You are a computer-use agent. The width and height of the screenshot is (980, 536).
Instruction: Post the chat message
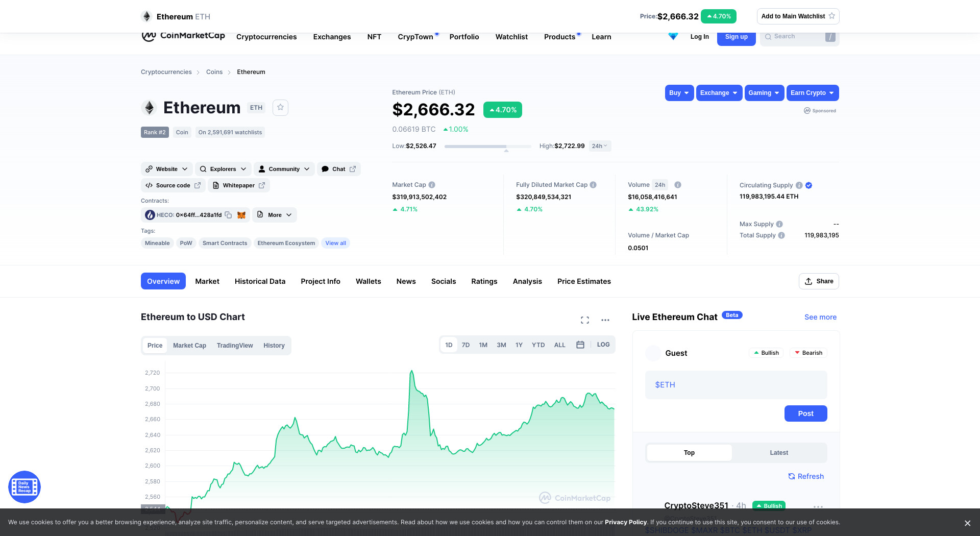coord(806,413)
